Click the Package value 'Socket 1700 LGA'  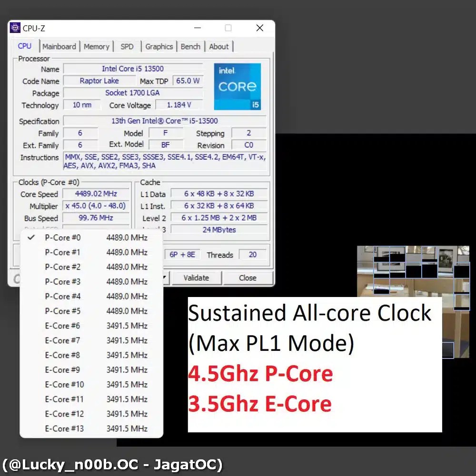pos(133,93)
